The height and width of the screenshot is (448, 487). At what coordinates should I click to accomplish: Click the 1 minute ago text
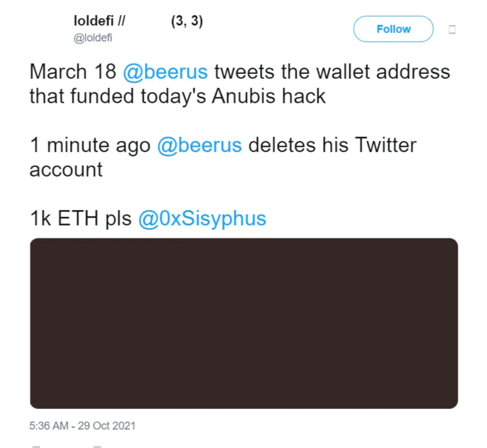(x=90, y=145)
